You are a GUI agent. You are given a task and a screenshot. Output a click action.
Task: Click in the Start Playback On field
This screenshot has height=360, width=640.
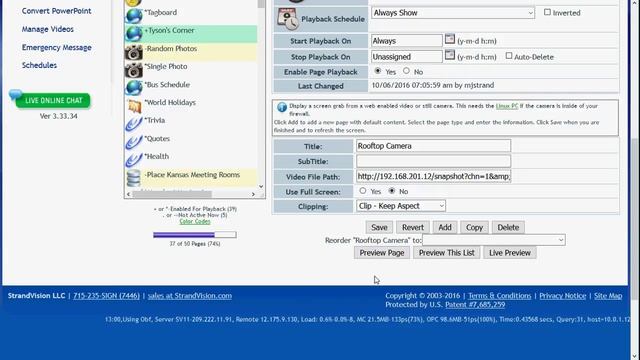click(x=407, y=41)
